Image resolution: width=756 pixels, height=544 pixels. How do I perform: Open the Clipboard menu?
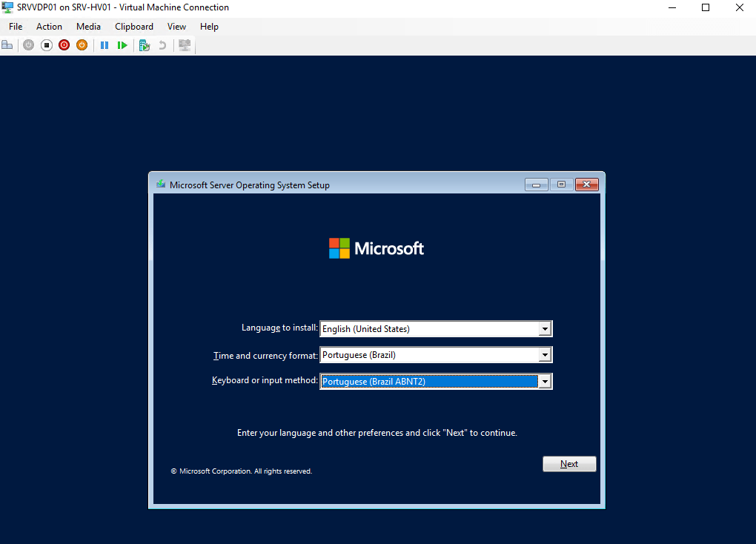pos(134,27)
